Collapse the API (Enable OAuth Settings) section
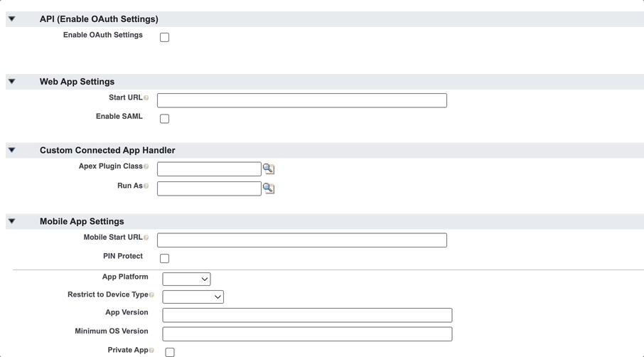This screenshot has height=357, width=644. coord(12,19)
